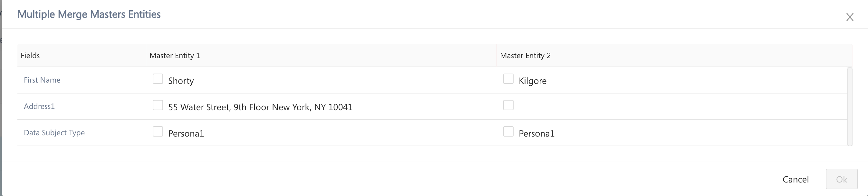
Task: Select the Address1 field label
Action: 39,106
